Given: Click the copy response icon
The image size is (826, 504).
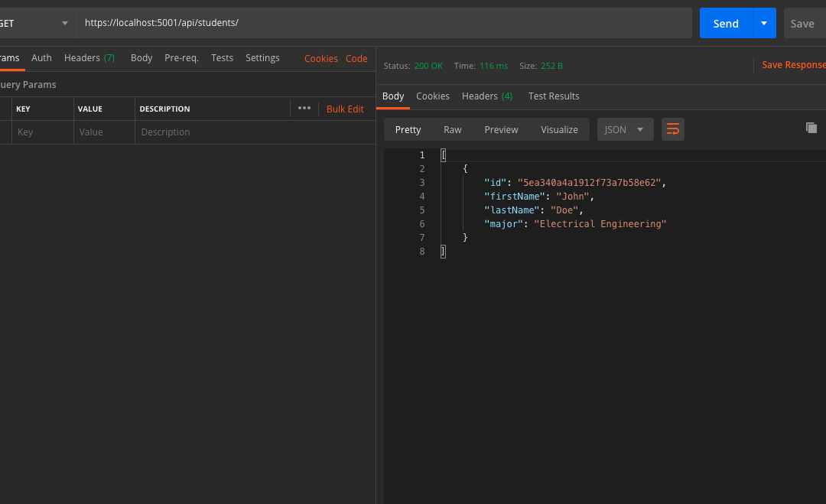Looking at the screenshot, I should tap(811, 128).
